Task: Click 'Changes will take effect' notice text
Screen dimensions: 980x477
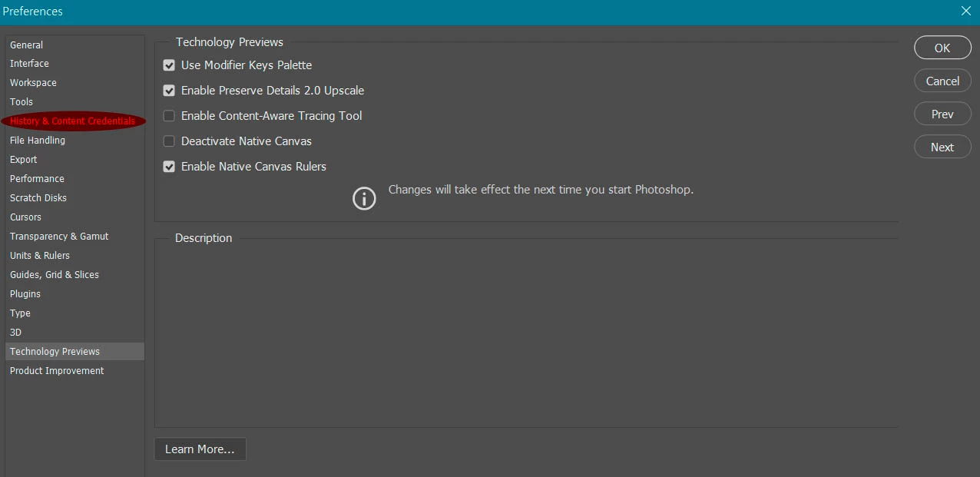Action: click(x=541, y=190)
